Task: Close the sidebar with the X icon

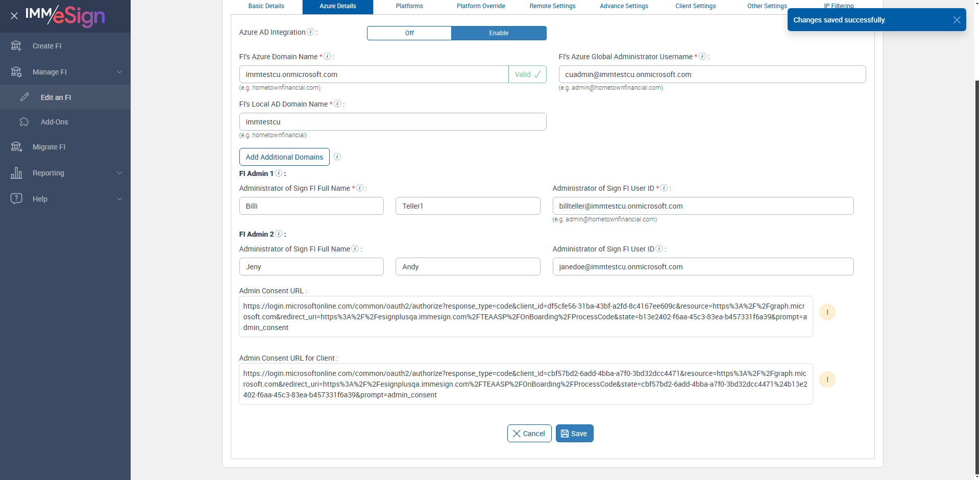Action: [14, 16]
